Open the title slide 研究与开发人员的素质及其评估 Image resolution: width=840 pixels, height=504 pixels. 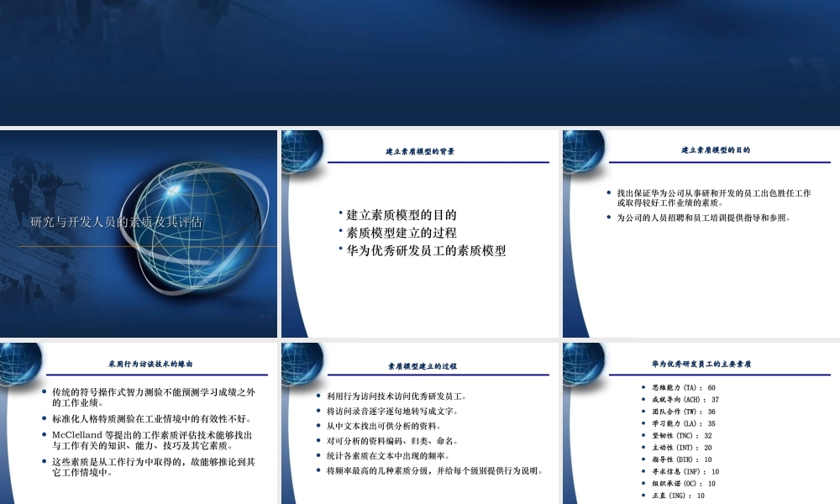pyautogui.click(x=139, y=234)
